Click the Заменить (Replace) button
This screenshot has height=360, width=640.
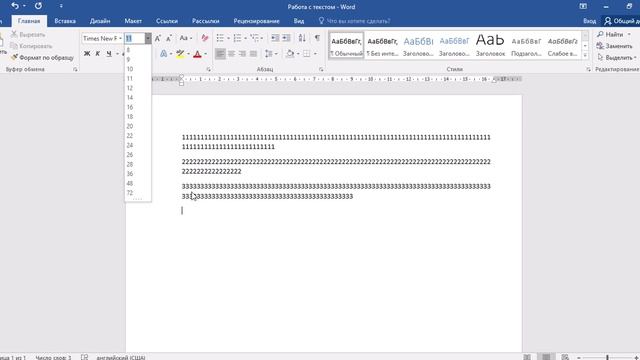tap(614, 46)
